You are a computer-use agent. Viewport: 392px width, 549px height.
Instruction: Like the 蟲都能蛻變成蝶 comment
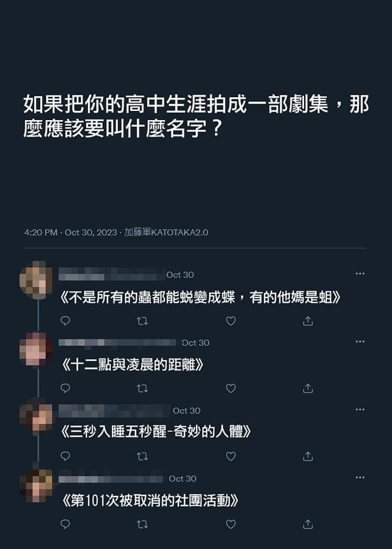pyautogui.click(x=231, y=321)
